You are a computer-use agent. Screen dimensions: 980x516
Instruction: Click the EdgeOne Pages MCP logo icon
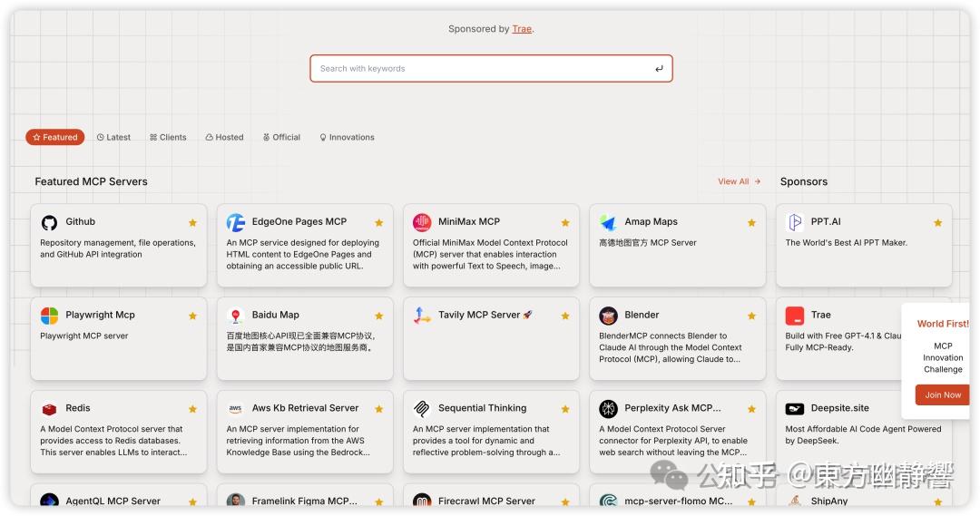[x=236, y=222]
